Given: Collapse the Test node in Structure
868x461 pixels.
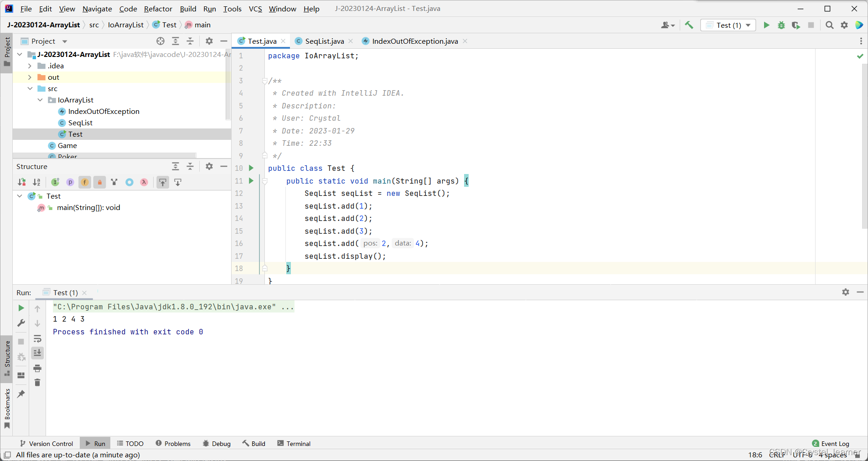Looking at the screenshot, I should 20,196.
